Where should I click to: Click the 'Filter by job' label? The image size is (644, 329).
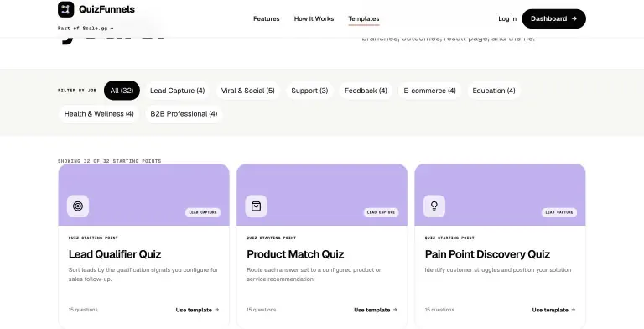(x=77, y=91)
